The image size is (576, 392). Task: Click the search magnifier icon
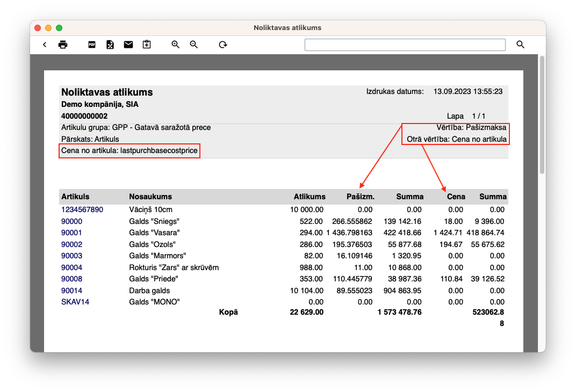click(x=520, y=45)
